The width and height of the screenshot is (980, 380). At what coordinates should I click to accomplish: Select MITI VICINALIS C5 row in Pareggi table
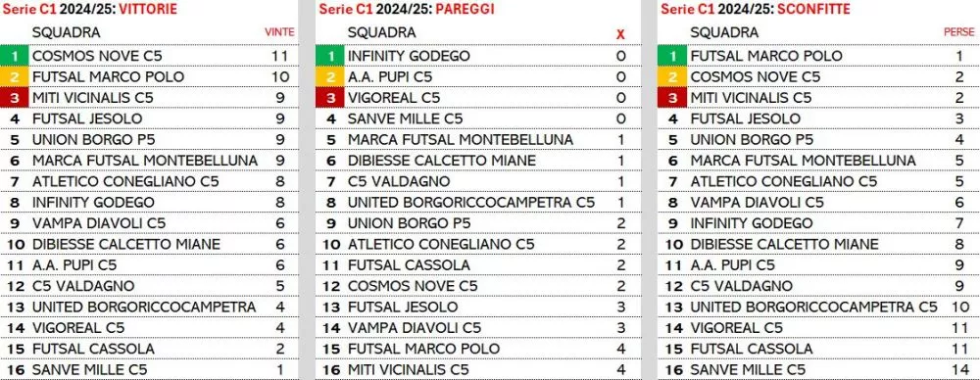point(478,369)
